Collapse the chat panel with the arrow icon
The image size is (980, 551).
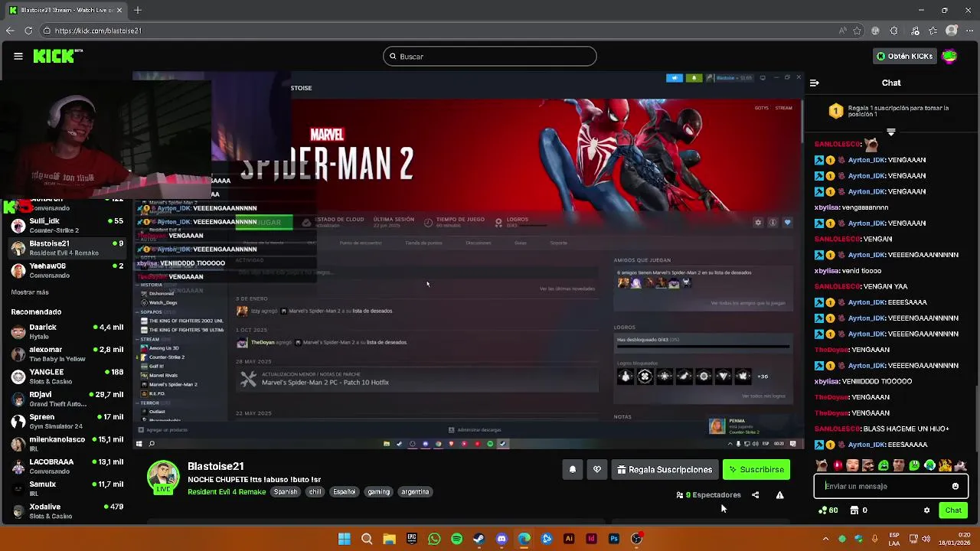click(815, 83)
